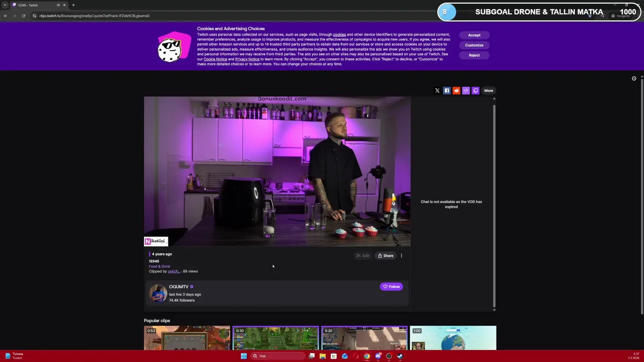Click the Share button below video
644x362 pixels.
(x=385, y=256)
